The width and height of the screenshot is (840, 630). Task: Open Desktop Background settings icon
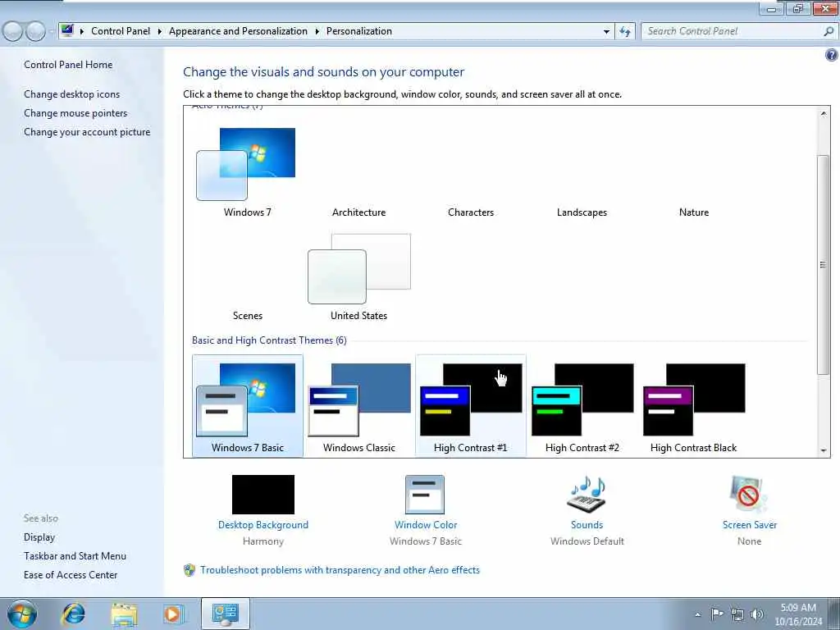pyautogui.click(x=263, y=495)
